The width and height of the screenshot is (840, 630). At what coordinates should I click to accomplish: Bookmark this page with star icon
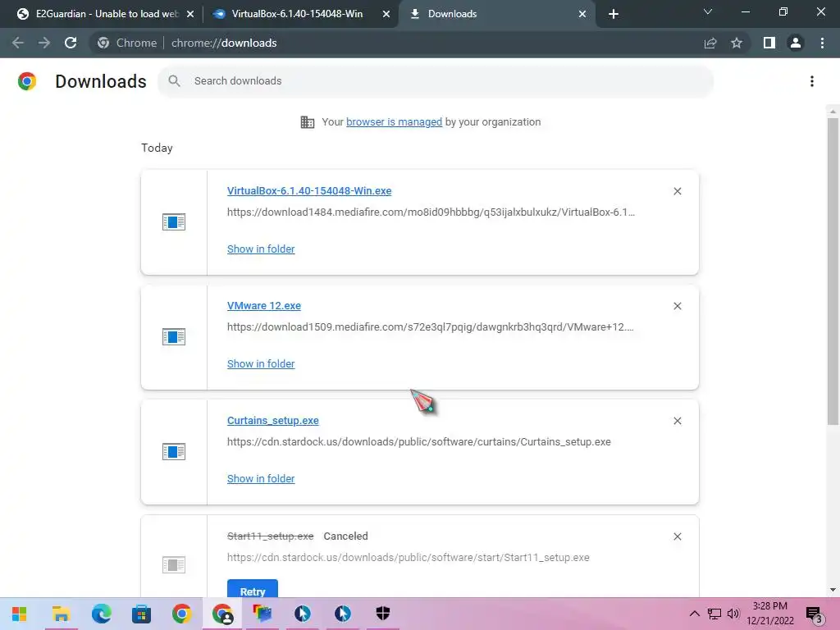tap(737, 43)
